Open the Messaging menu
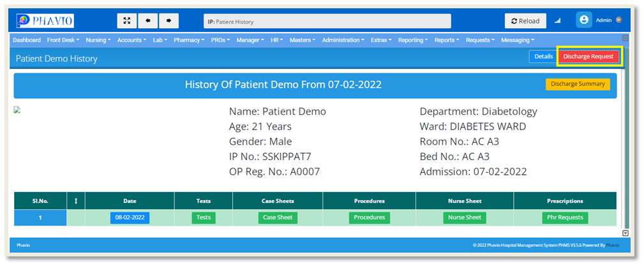The image size is (644, 266). point(518,40)
